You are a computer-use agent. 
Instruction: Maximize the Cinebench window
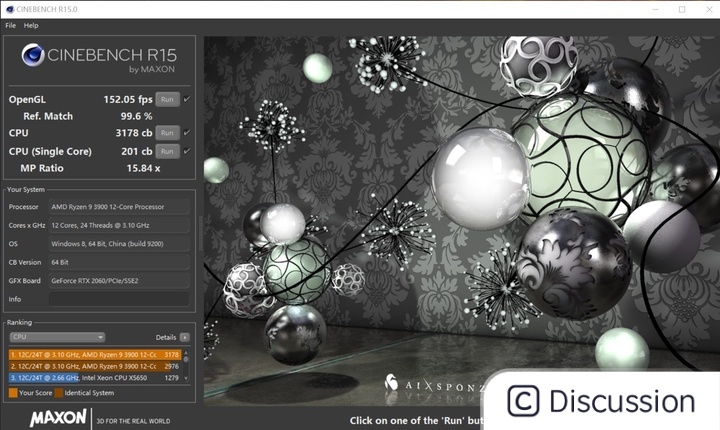[x=682, y=9]
